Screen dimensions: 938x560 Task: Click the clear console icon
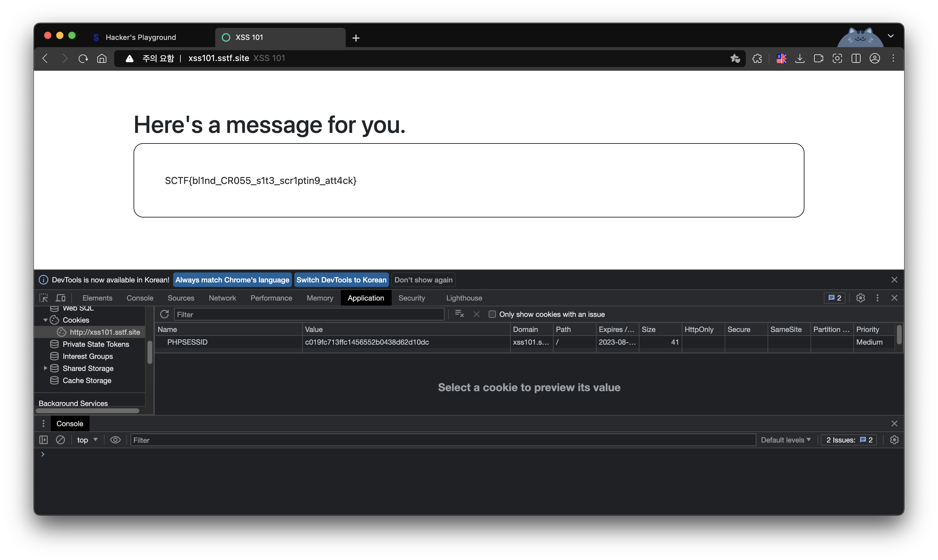[60, 440]
